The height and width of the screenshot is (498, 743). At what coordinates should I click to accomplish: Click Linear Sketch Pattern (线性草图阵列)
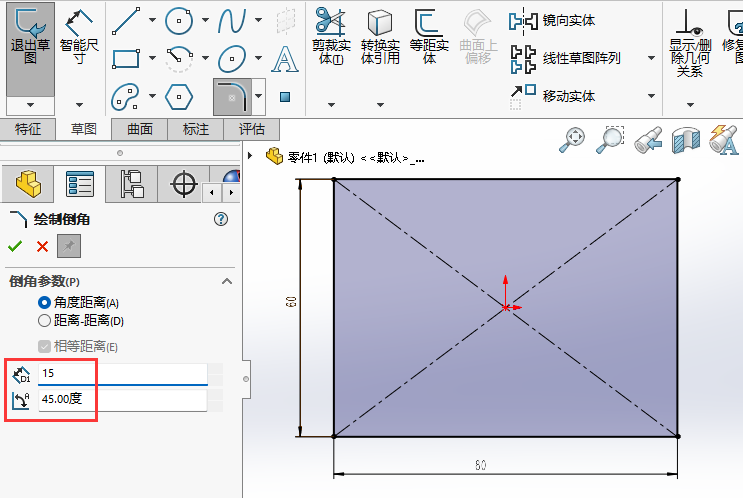(x=565, y=58)
